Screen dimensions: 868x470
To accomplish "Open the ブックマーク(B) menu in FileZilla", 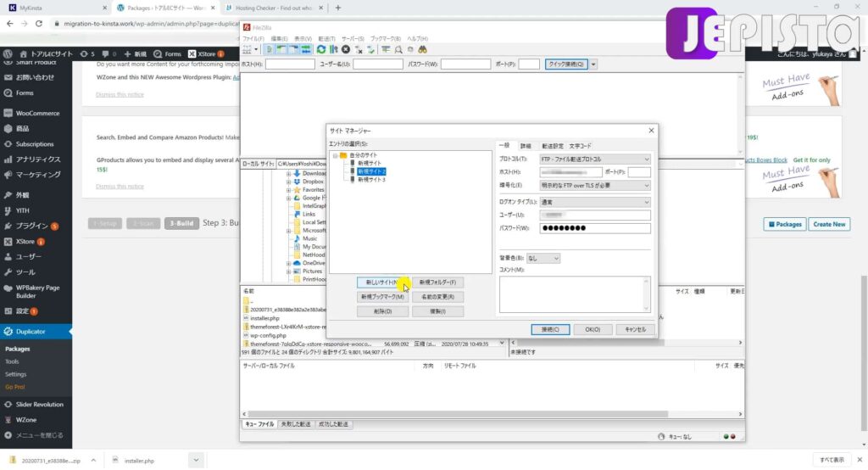I will tap(386, 39).
